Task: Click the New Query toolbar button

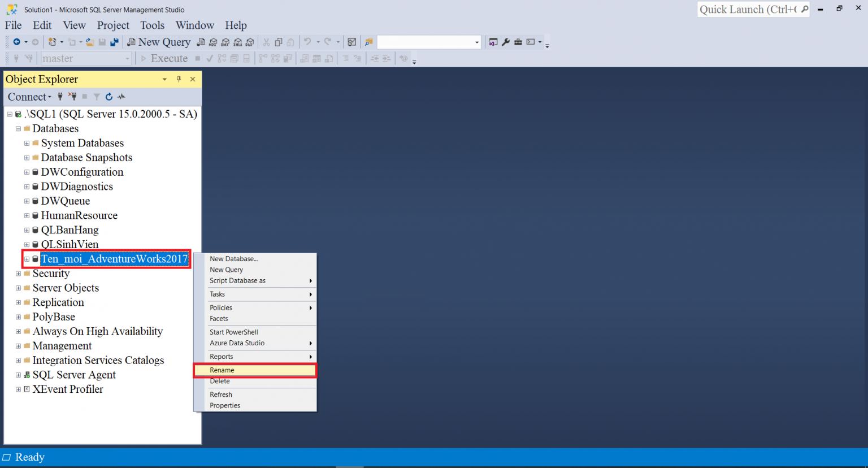Action: (x=159, y=42)
